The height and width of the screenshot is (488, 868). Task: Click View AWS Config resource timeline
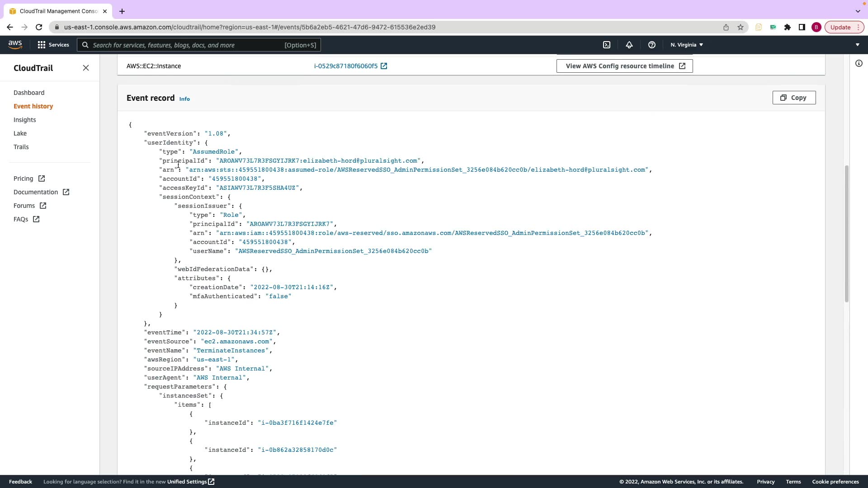click(x=624, y=66)
